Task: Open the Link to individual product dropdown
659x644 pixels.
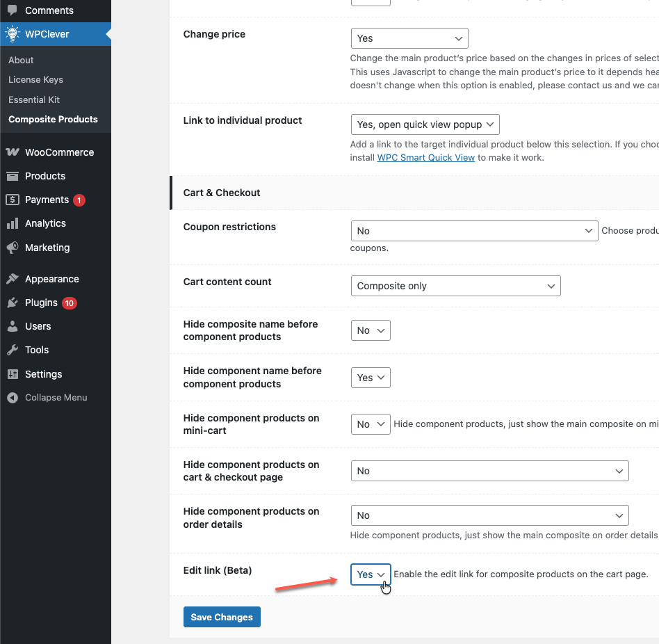Action: click(x=425, y=124)
